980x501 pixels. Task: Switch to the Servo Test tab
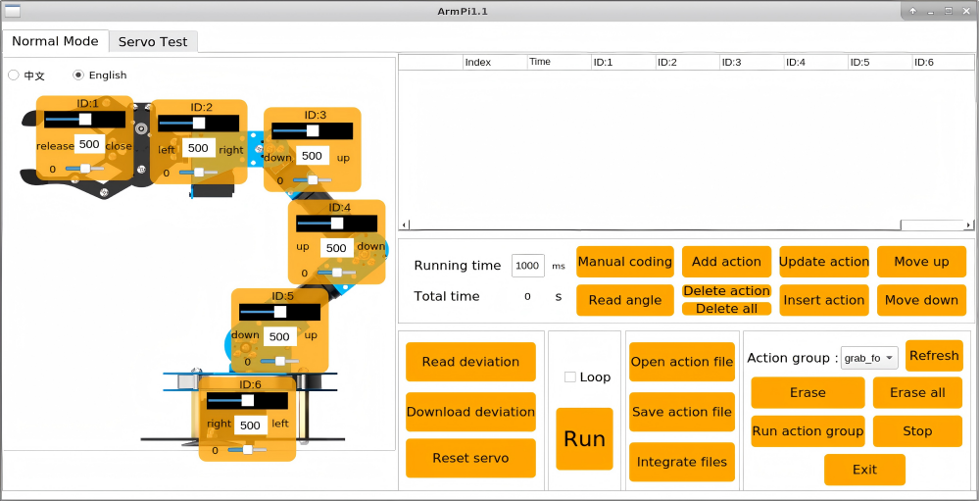point(153,42)
